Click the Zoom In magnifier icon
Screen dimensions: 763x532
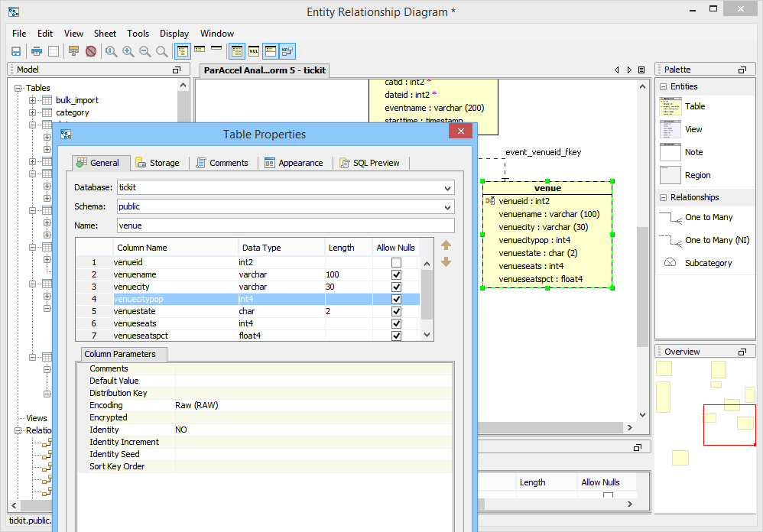[x=128, y=51]
